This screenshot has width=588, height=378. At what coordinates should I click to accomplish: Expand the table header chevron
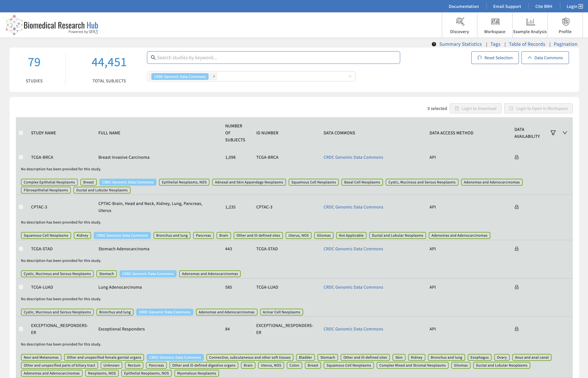[565, 133]
